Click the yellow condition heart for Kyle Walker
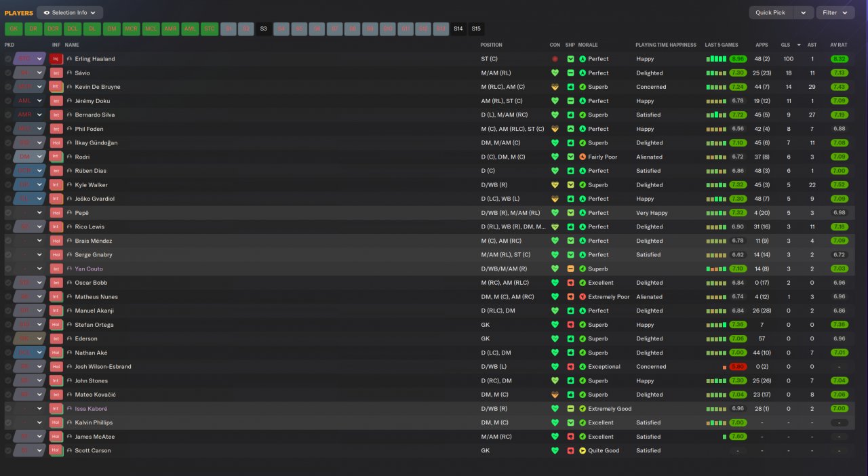This screenshot has width=868, height=476. point(555,185)
